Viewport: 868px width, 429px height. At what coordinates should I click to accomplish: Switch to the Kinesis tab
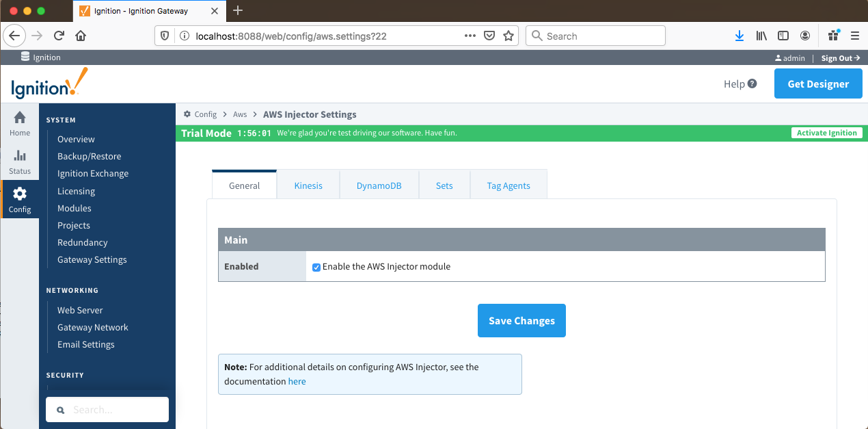pyautogui.click(x=308, y=185)
